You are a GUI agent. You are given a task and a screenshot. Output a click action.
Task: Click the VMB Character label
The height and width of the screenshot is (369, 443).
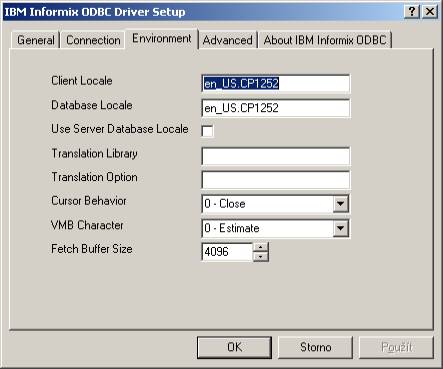(x=87, y=225)
